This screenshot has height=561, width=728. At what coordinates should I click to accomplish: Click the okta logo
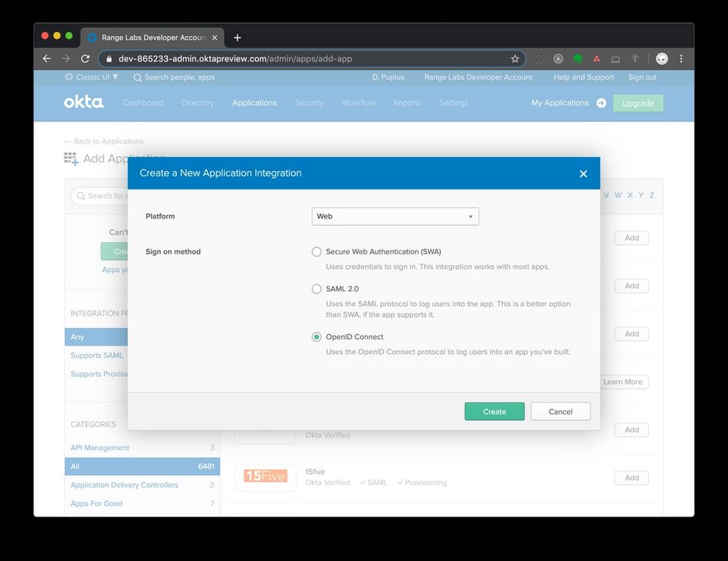(84, 102)
